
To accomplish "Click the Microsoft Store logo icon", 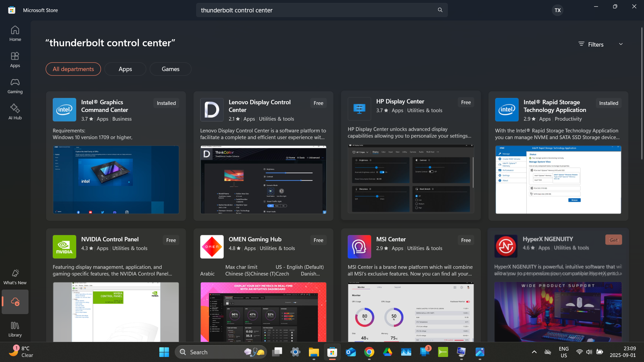I will click(x=12, y=10).
